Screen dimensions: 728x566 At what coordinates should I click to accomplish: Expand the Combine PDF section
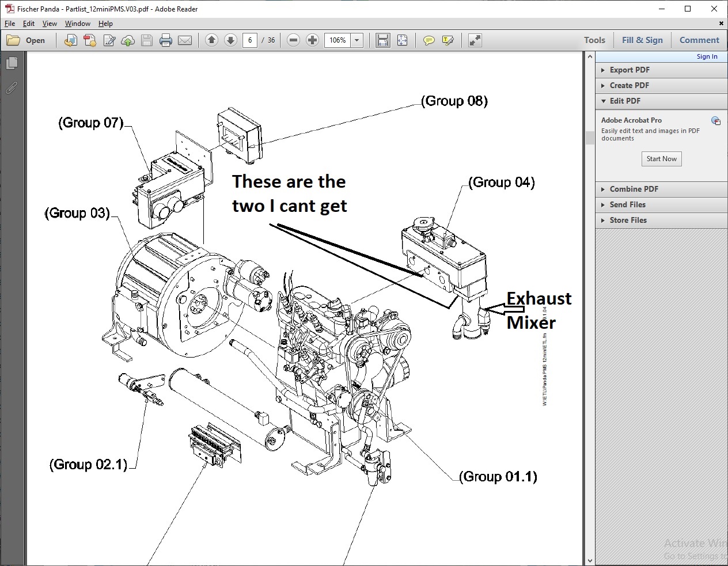click(661, 189)
